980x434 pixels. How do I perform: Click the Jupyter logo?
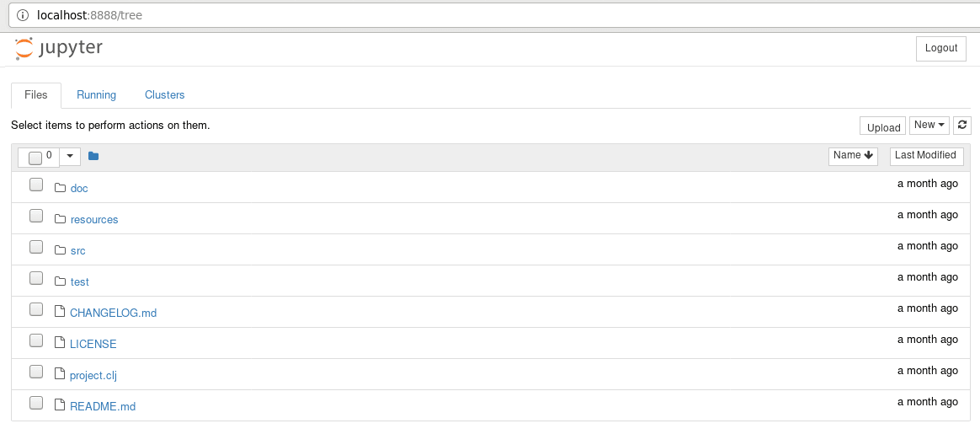click(58, 49)
